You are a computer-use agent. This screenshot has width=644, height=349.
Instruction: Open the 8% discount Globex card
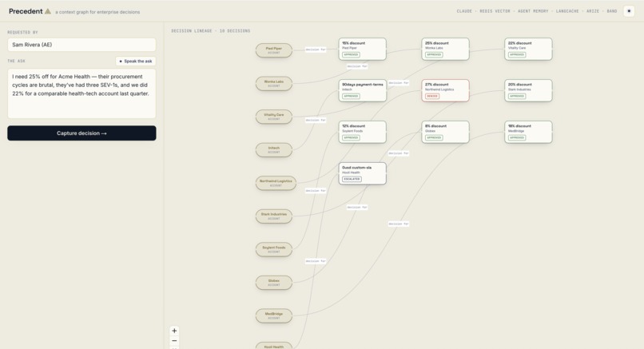446,132
